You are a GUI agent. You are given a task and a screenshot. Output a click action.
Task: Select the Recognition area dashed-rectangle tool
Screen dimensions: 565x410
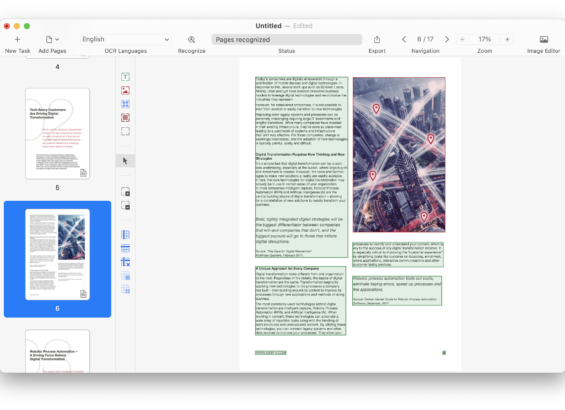pos(125,131)
